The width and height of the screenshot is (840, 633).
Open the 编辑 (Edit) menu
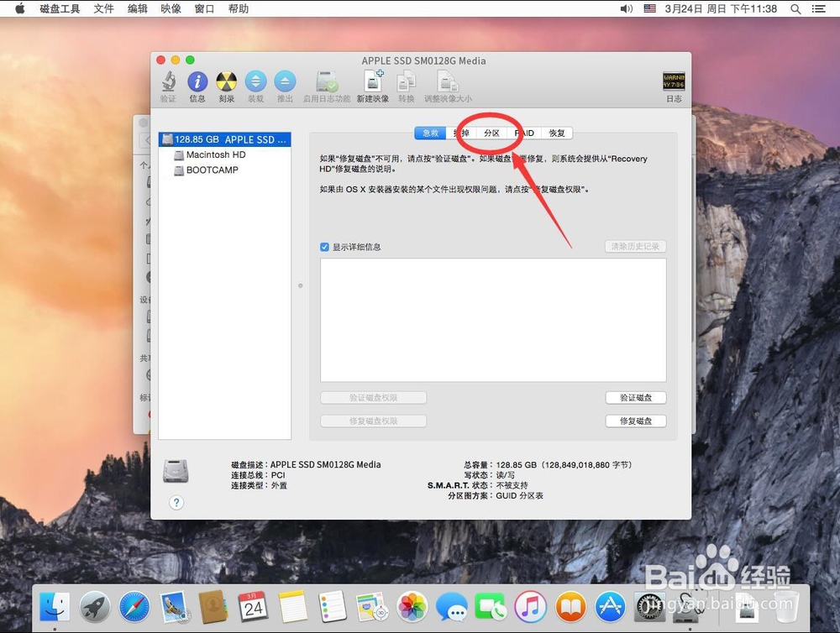click(137, 8)
